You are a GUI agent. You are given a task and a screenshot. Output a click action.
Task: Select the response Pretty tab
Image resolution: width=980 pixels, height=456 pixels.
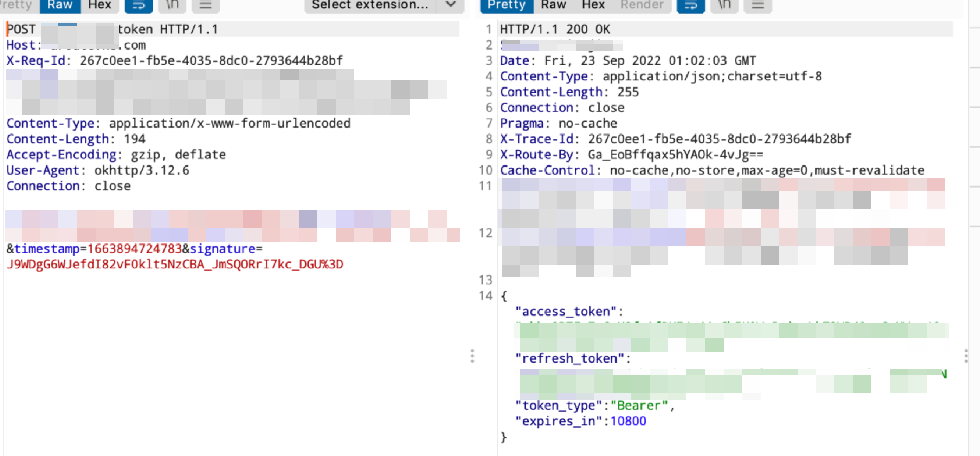tap(507, 5)
